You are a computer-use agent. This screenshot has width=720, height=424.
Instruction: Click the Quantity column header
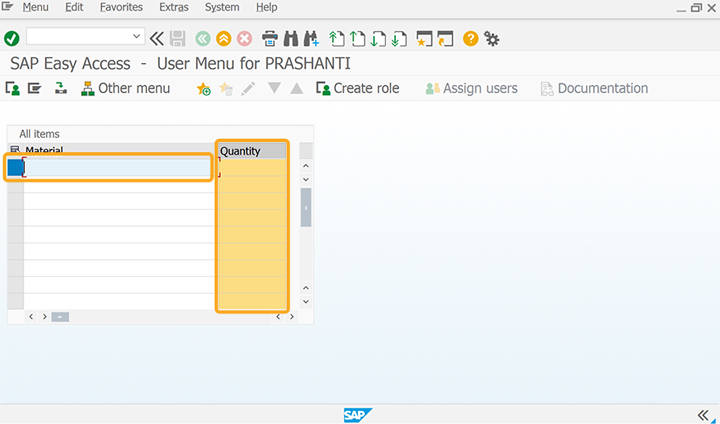[252, 151]
